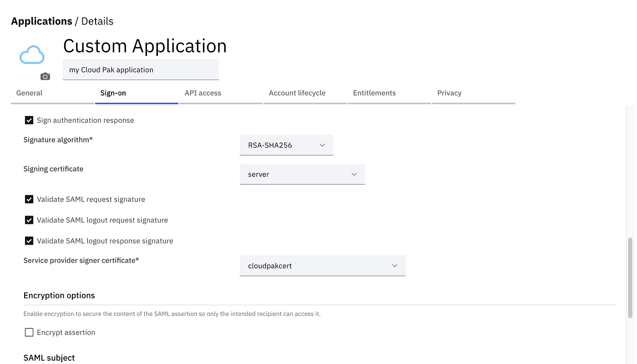Screen dimensions: 637x364
Task: Click the application name input field
Action: tap(141, 70)
